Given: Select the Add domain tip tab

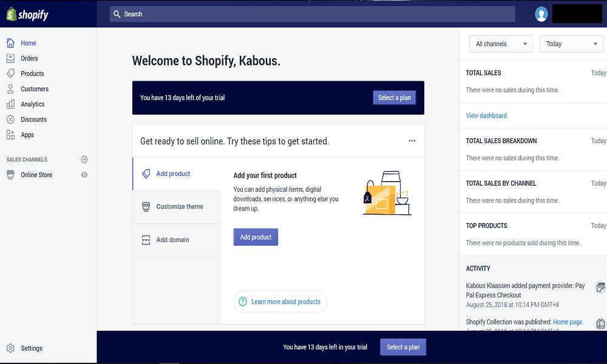Looking at the screenshot, I should pyautogui.click(x=177, y=240).
